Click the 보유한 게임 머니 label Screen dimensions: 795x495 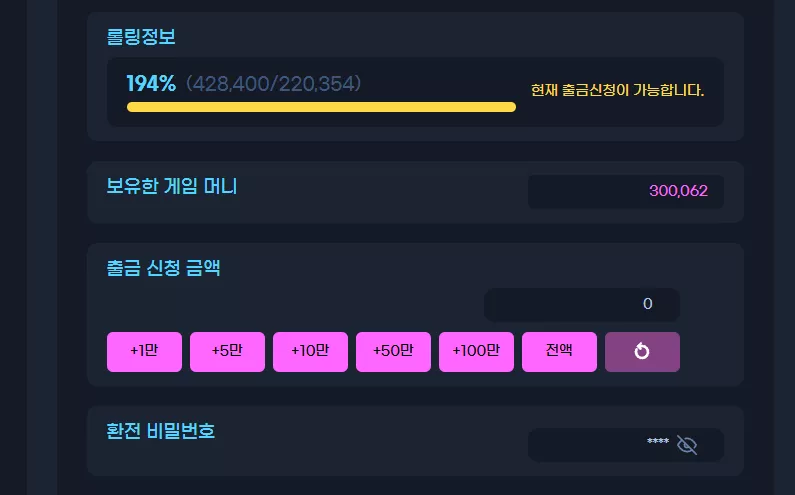[x=171, y=187]
